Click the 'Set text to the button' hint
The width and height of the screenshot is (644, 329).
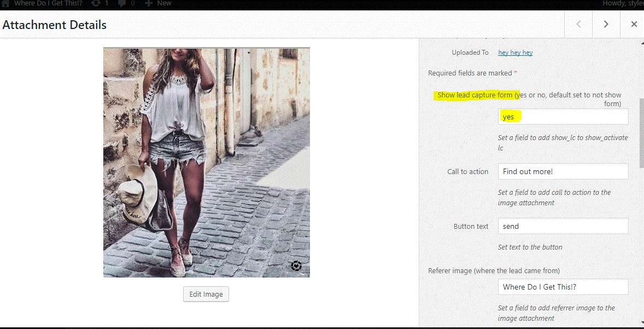pyautogui.click(x=530, y=247)
